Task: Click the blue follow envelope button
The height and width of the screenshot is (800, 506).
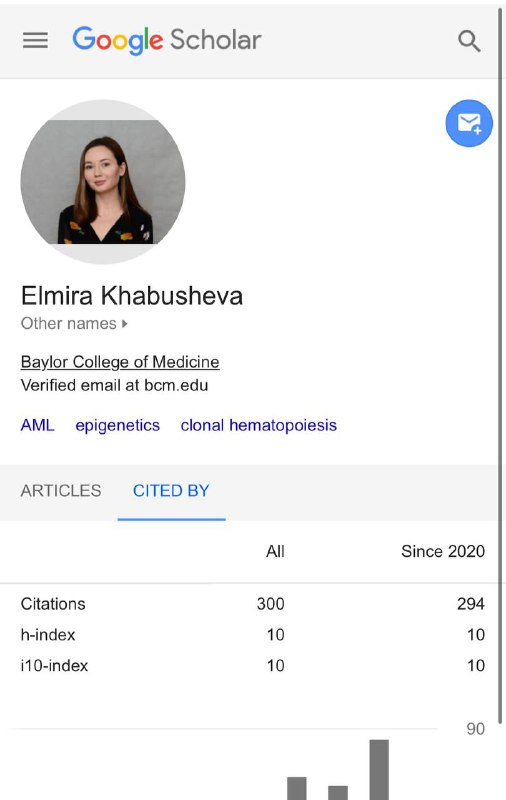Action: pyautogui.click(x=469, y=123)
